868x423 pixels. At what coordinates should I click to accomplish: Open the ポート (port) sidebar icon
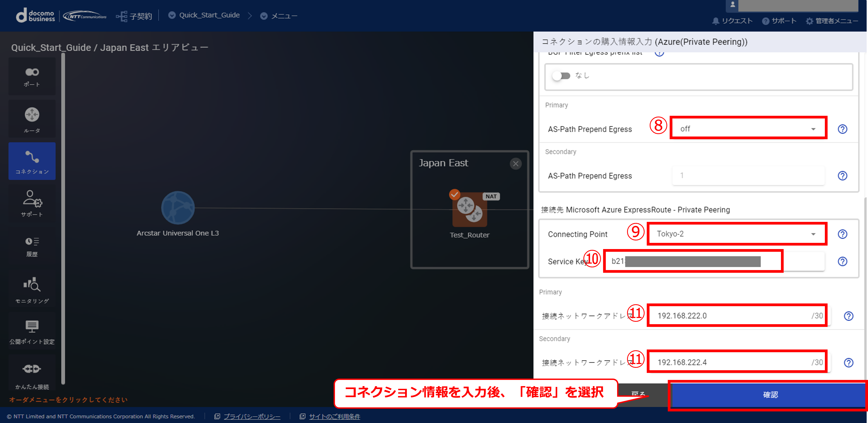32,76
